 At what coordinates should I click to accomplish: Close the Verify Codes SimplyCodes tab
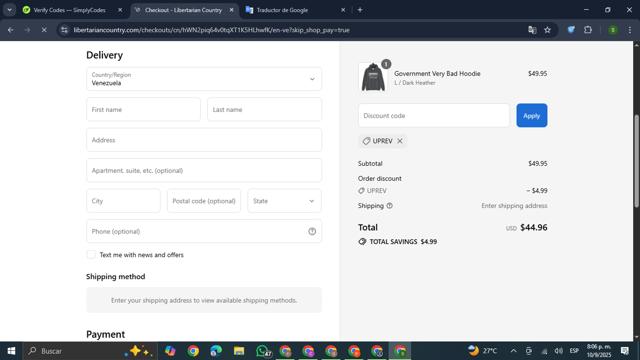click(x=120, y=10)
